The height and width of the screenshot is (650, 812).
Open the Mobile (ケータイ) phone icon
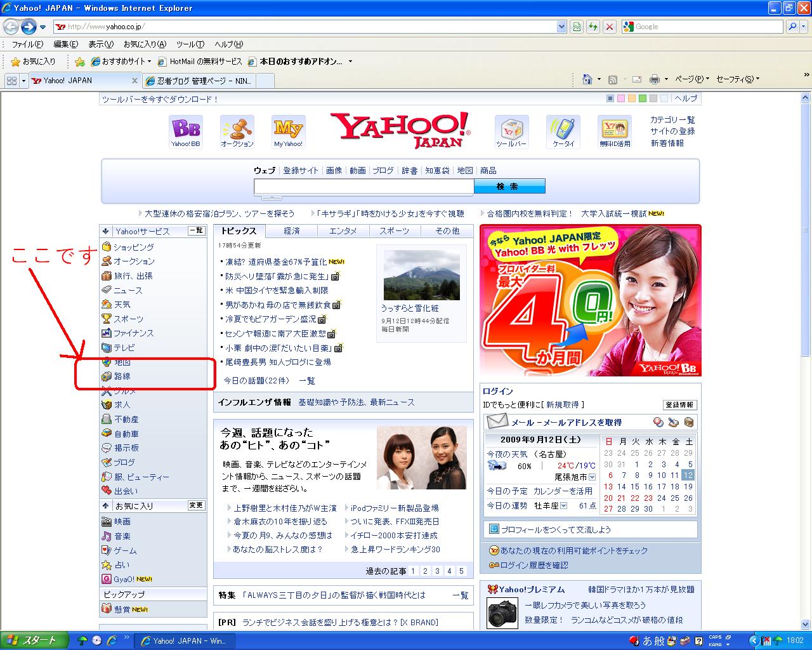coord(563,131)
